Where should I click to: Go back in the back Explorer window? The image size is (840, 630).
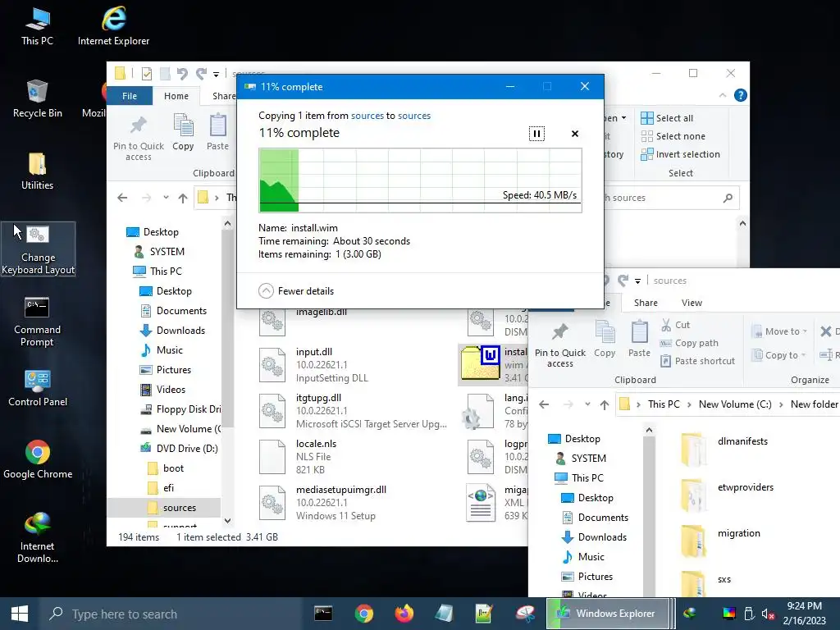(122, 198)
